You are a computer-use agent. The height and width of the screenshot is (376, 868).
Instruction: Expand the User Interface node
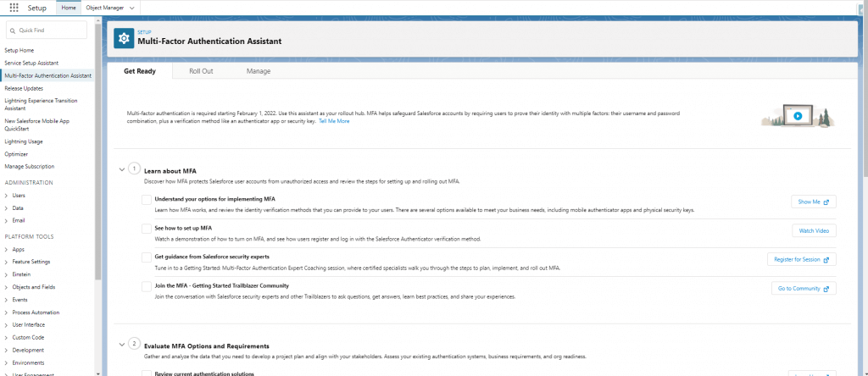tap(6, 325)
